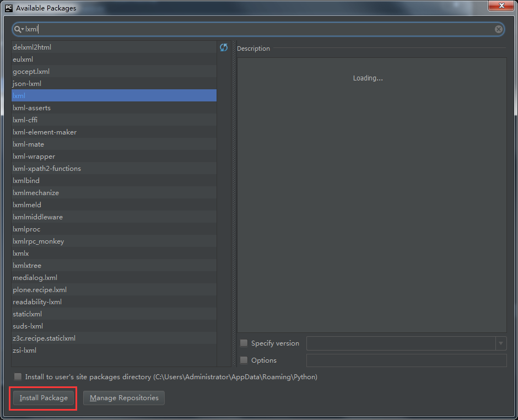Click the Install Package button
The width and height of the screenshot is (518, 420).
(x=44, y=398)
